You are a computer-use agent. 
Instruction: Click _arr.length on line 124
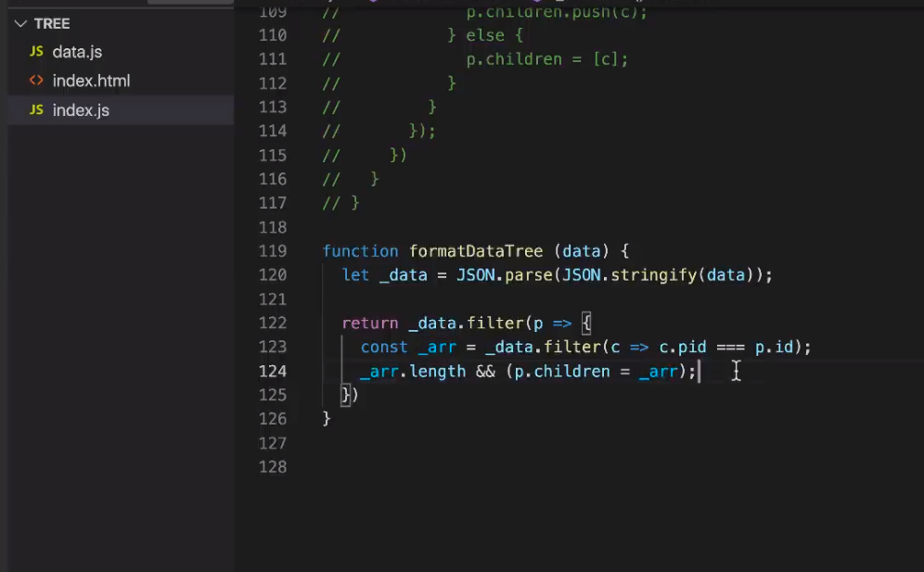(x=413, y=372)
